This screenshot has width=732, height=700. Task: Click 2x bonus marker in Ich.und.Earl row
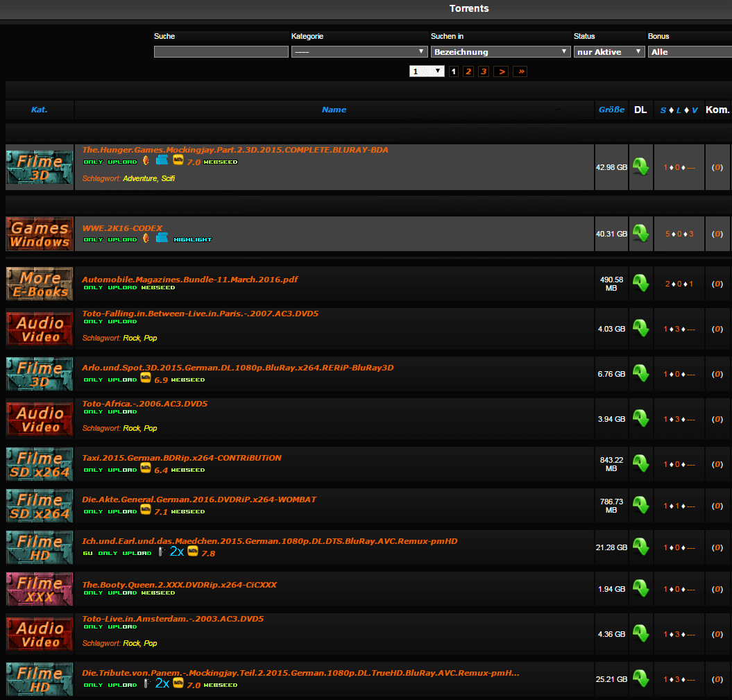coord(176,552)
